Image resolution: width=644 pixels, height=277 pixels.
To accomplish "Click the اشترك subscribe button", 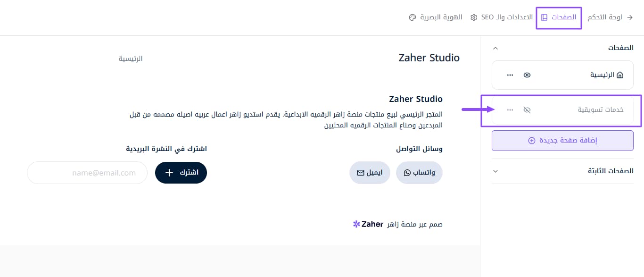I will [181, 173].
